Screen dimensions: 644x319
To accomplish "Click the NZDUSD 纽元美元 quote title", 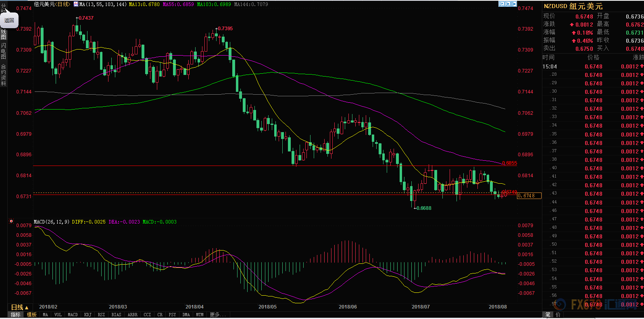I will 573,6.
